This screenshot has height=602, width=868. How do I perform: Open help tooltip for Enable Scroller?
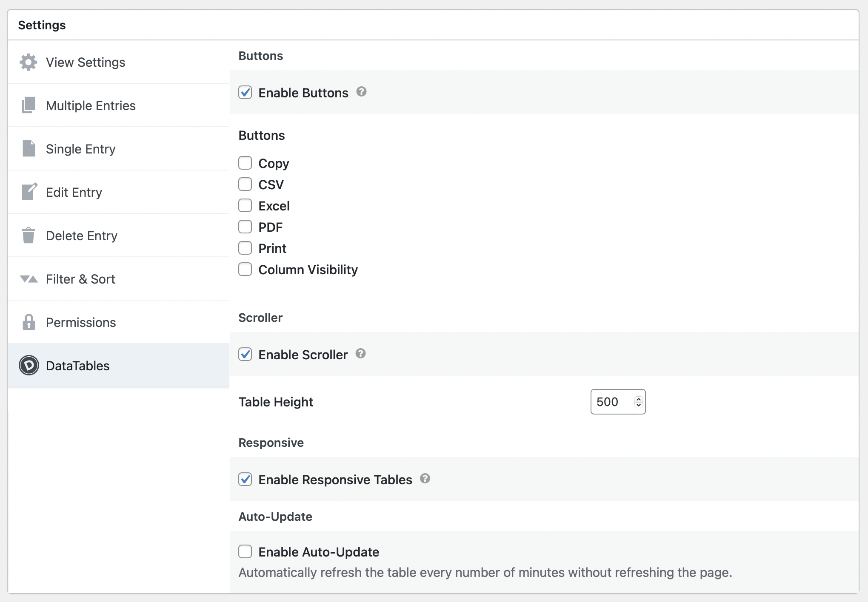[x=361, y=354]
